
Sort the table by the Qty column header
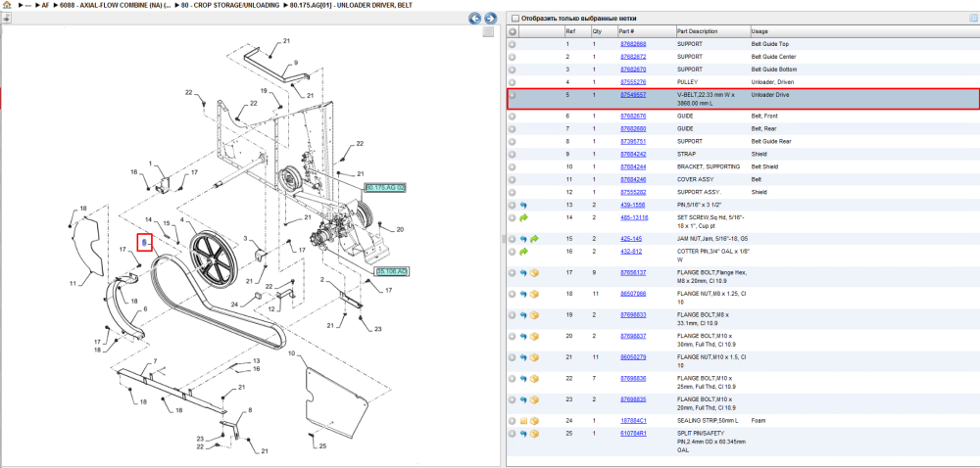click(598, 31)
